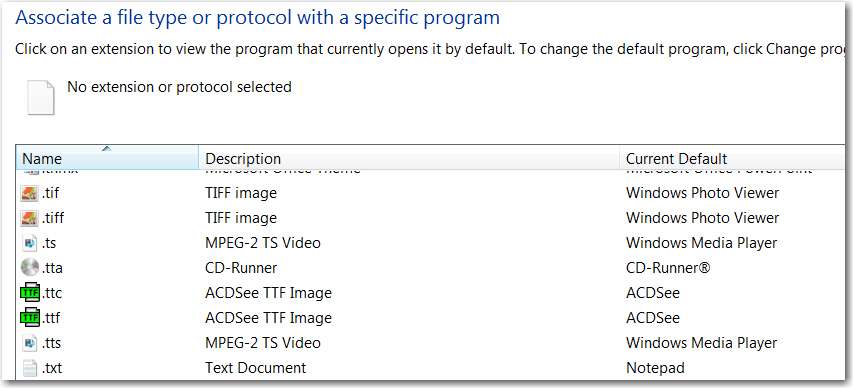The image size is (853, 388).
Task: Click the blank file icon above list
Action: (x=41, y=98)
